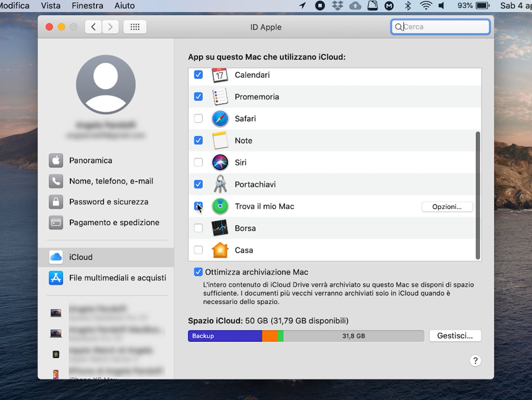Screen dimensions: 532x400
Task: Uncheck the Promemoria checkbox
Action: coord(198,96)
